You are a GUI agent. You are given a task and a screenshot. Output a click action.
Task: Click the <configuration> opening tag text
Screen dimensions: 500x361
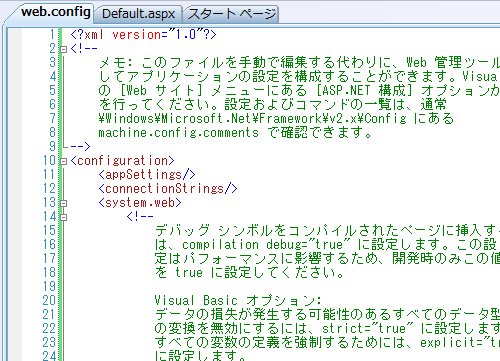[122, 161]
